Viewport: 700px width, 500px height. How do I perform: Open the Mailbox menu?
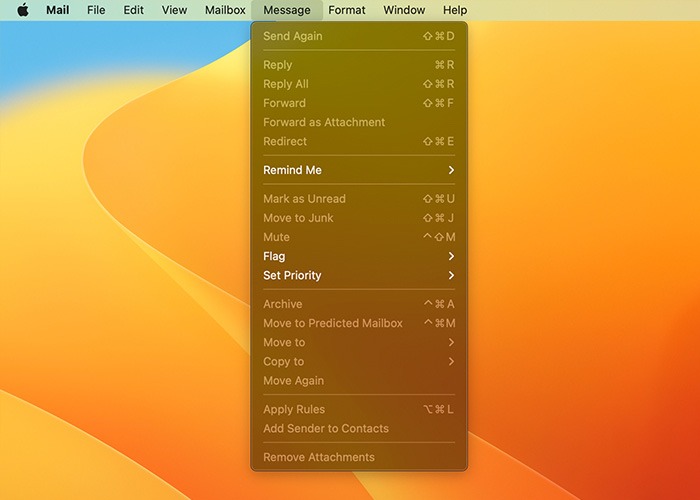225,10
